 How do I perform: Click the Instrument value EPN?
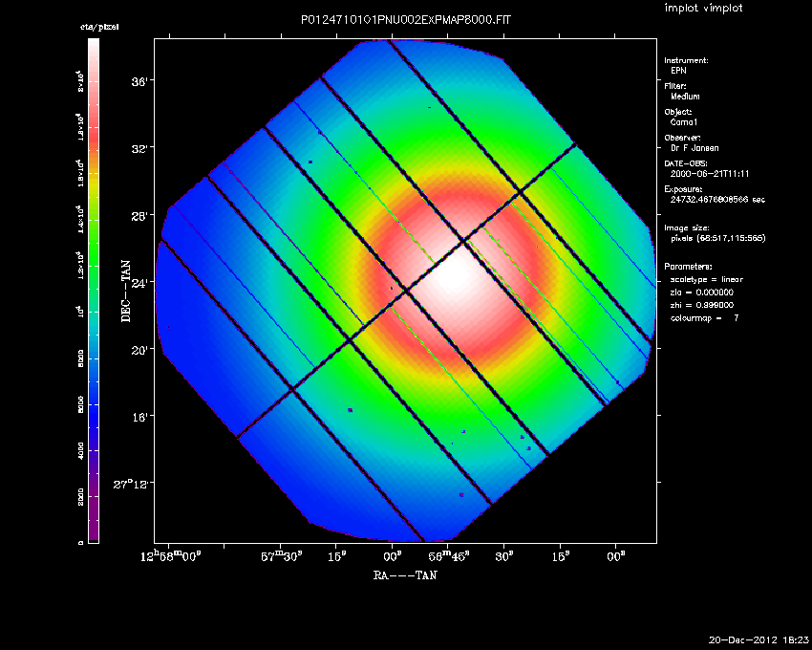(x=678, y=71)
